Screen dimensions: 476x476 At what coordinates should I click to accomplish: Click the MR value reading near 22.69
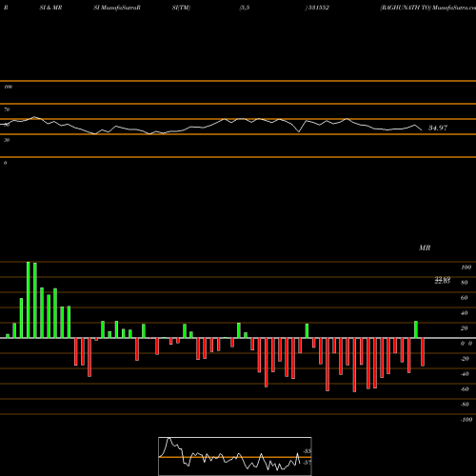pyautogui.click(x=443, y=280)
